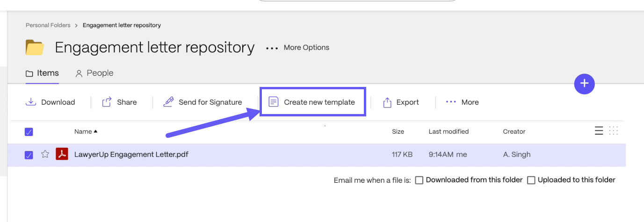Star the LawyerUp Engagement Letter file
This screenshot has width=644, height=222.
[x=45, y=154]
